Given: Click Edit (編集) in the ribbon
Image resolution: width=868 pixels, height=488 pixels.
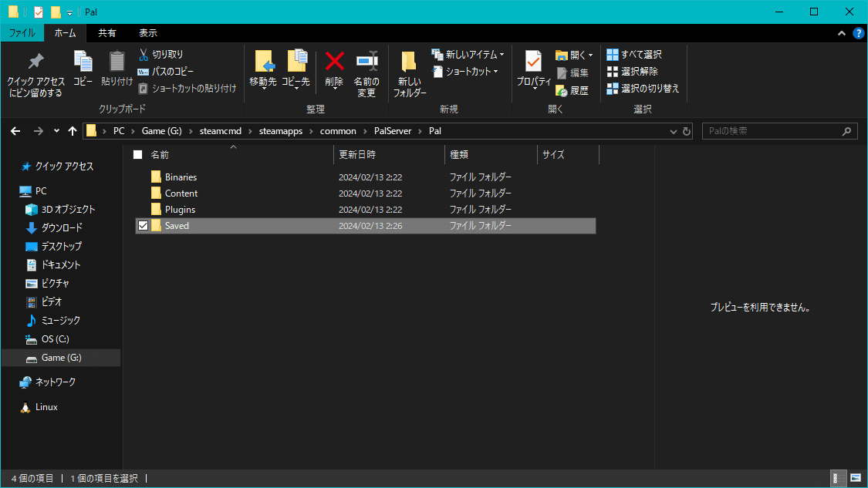Looking at the screenshot, I should [x=572, y=73].
